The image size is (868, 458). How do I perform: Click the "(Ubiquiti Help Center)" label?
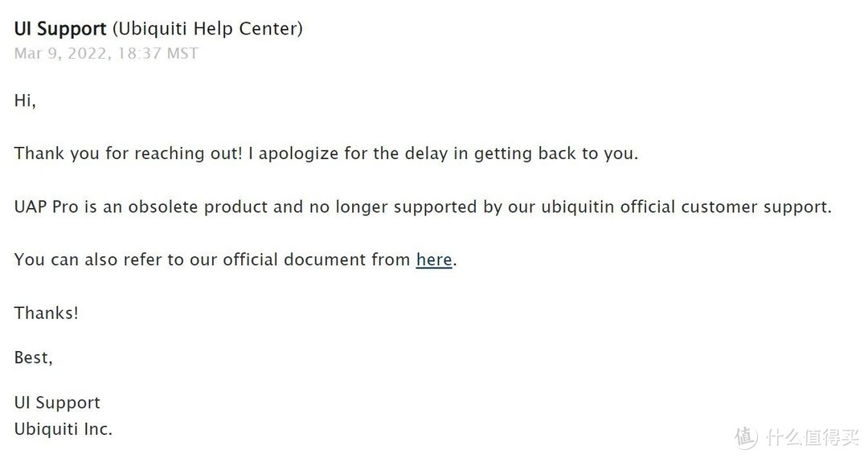[x=207, y=29]
